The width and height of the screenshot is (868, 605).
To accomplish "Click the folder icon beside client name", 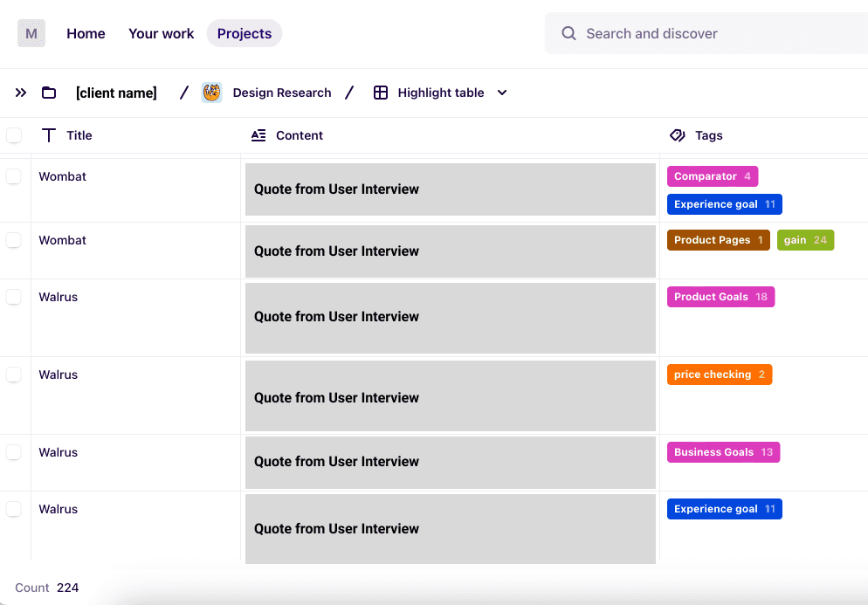I will pyautogui.click(x=49, y=93).
